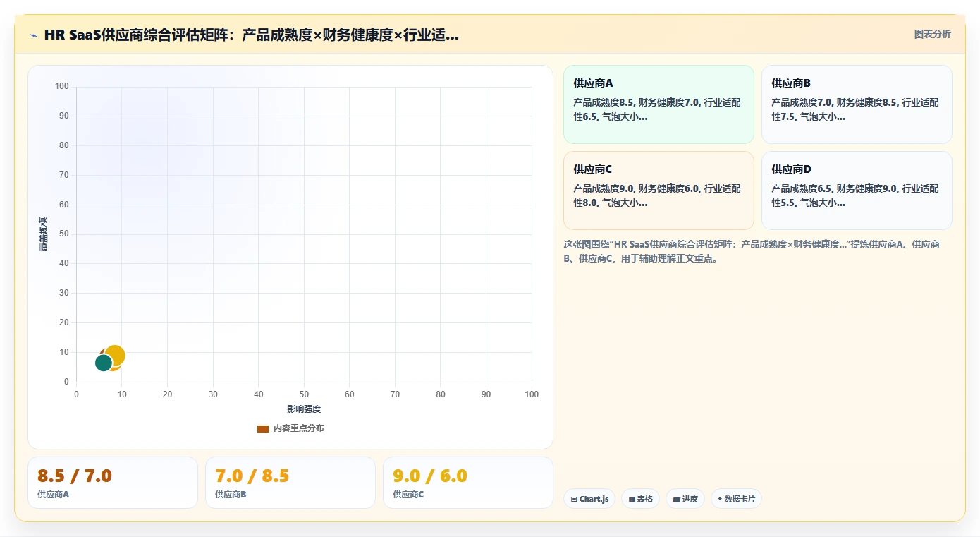Click the lightning icon beside the title
The height and width of the screenshot is (537, 980).
tap(33, 35)
